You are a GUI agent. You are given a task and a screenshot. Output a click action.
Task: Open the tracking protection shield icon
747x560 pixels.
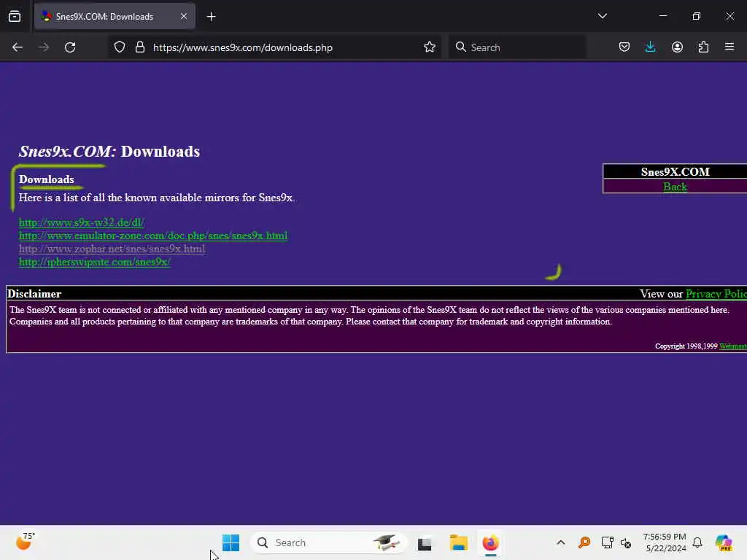[x=120, y=47]
